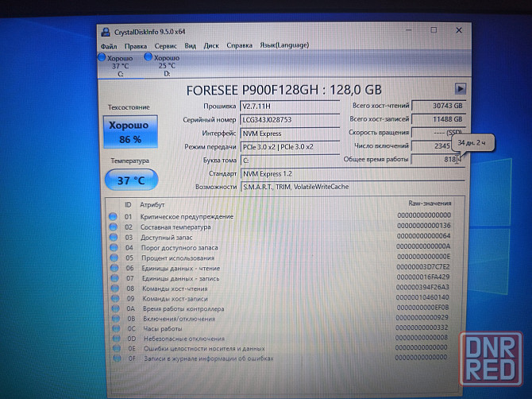
Task: Click features field S.M.A.R.T., TRIM, VolatileWriteCache
Action: click(x=353, y=187)
